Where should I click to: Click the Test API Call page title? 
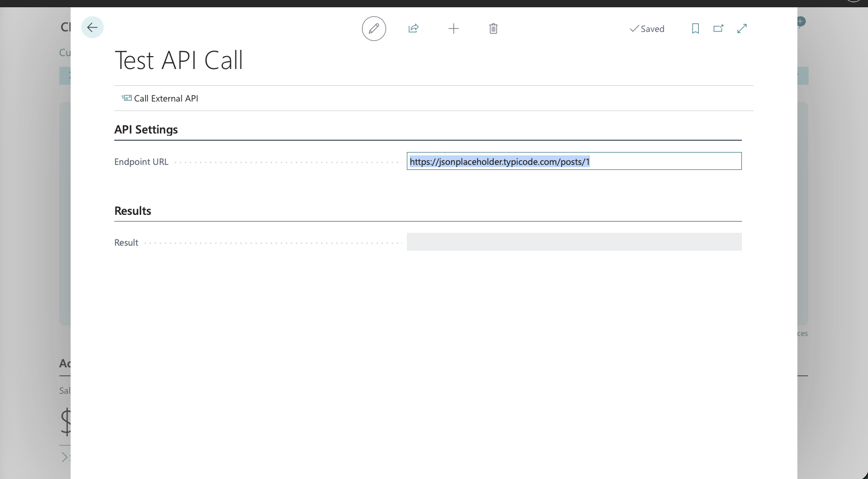click(179, 61)
